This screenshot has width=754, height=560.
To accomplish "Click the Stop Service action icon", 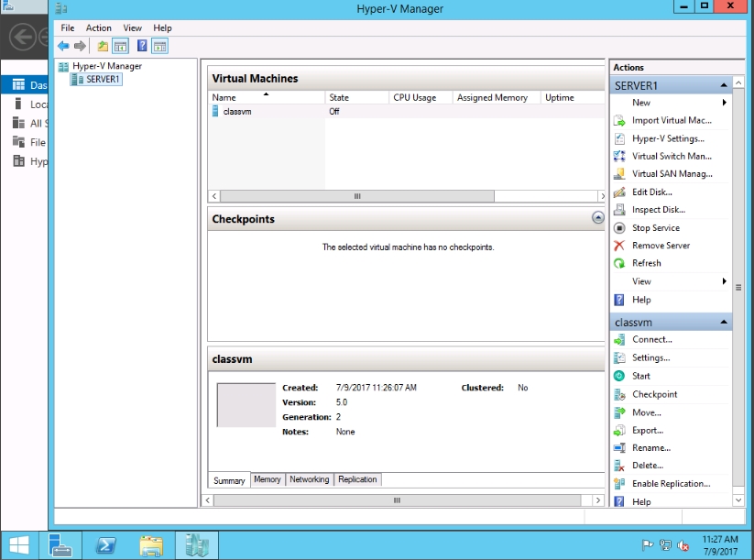I will click(x=619, y=227).
